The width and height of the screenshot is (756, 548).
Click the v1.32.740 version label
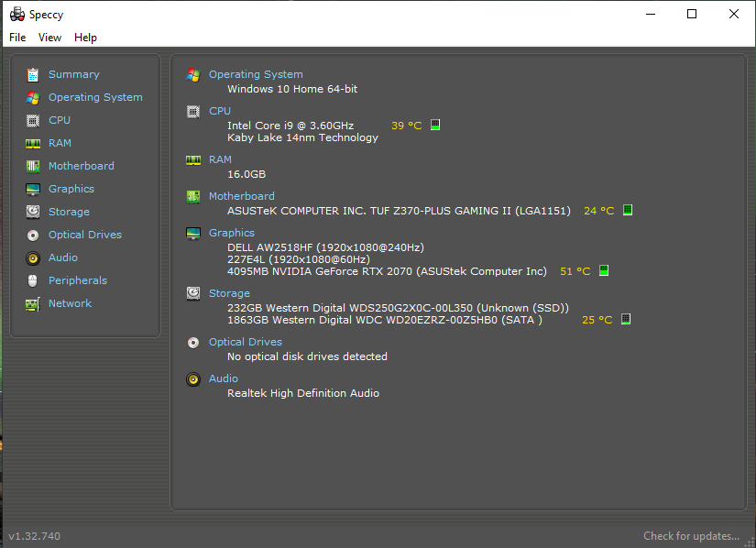point(34,536)
